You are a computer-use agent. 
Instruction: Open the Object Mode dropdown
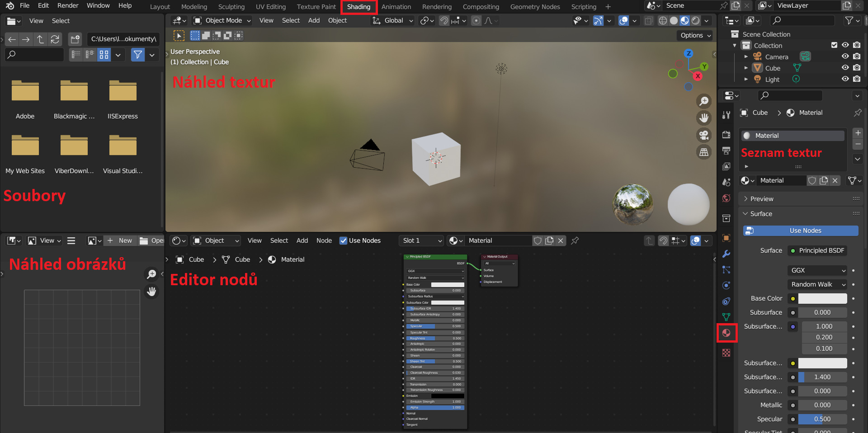coord(222,20)
